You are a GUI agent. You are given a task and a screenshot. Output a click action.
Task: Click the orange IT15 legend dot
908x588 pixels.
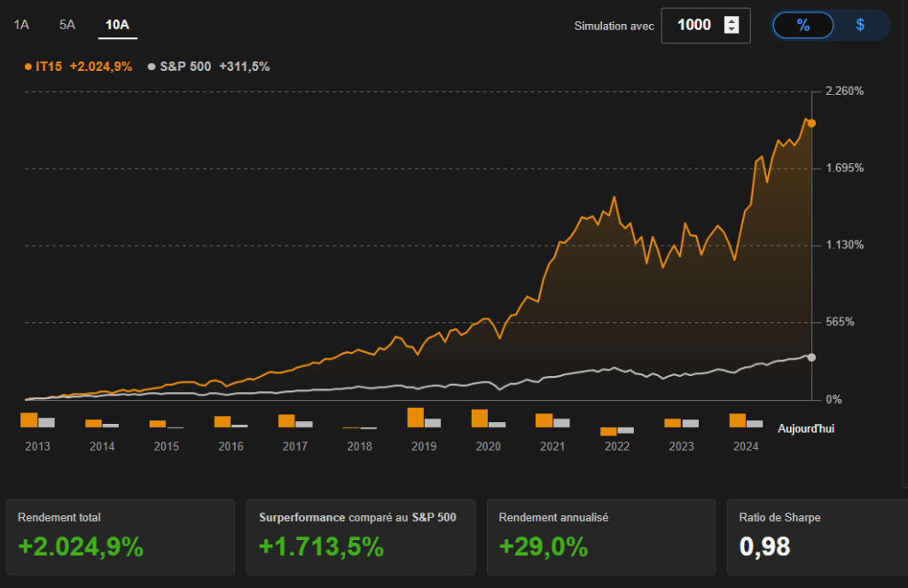[x=28, y=67]
